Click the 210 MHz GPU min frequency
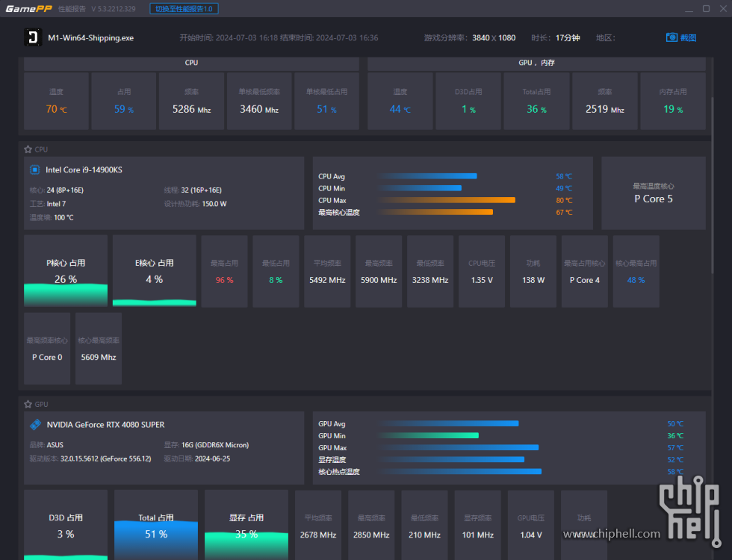The height and width of the screenshot is (560, 732). pyautogui.click(x=424, y=535)
